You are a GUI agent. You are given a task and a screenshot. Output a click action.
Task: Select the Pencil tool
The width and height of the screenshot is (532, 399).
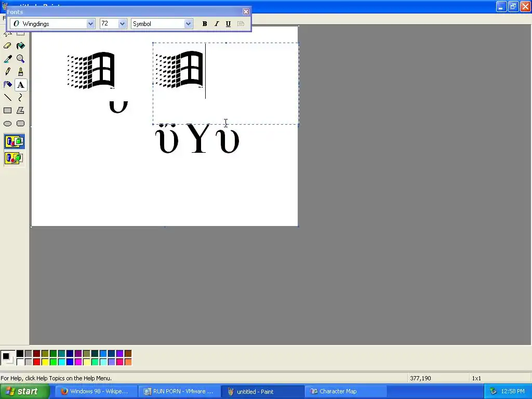point(7,72)
